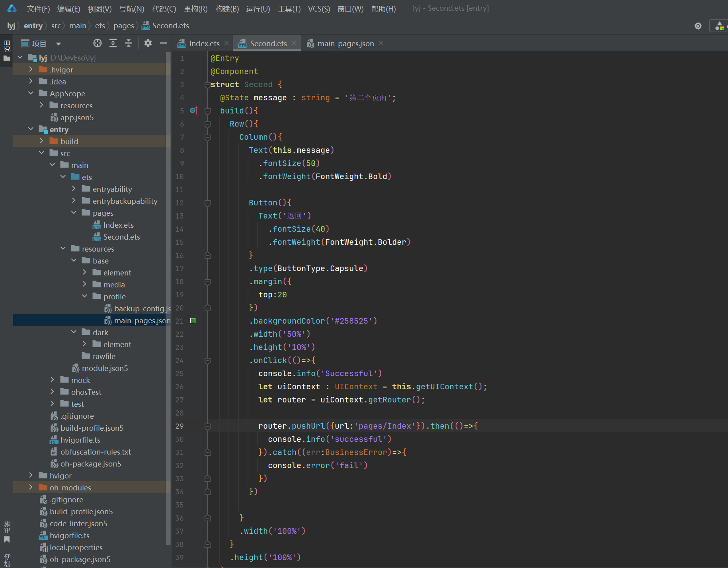This screenshot has height=568, width=728.
Task: Expand the media folder
Action: click(x=84, y=285)
